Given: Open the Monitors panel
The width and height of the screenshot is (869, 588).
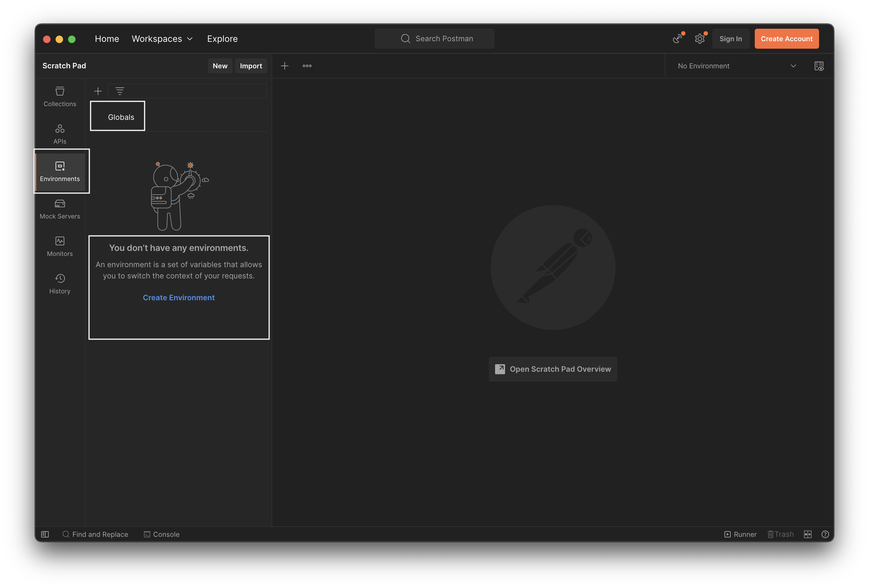Looking at the screenshot, I should click(60, 246).
